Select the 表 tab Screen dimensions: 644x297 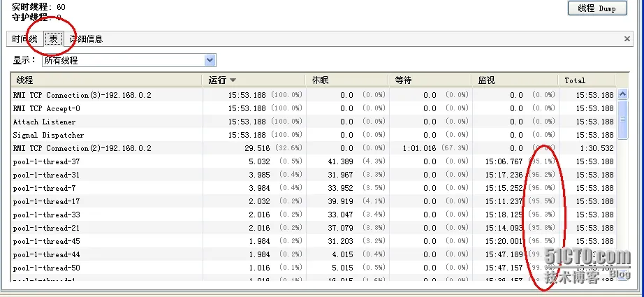tap(53, 39)
